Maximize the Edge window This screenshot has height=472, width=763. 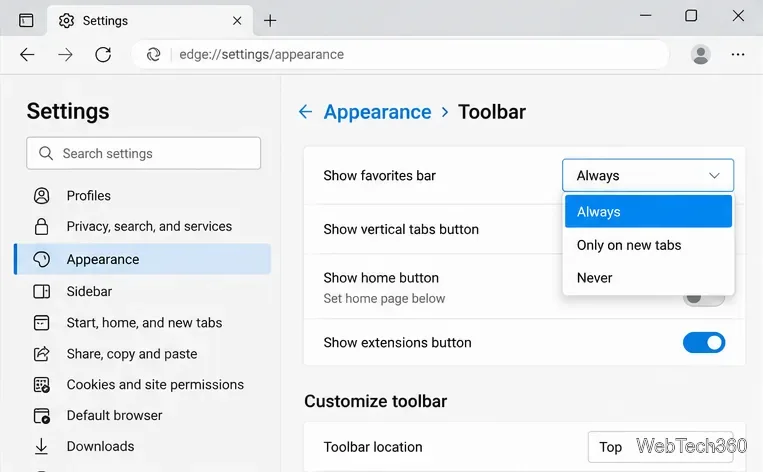[691, 16]
